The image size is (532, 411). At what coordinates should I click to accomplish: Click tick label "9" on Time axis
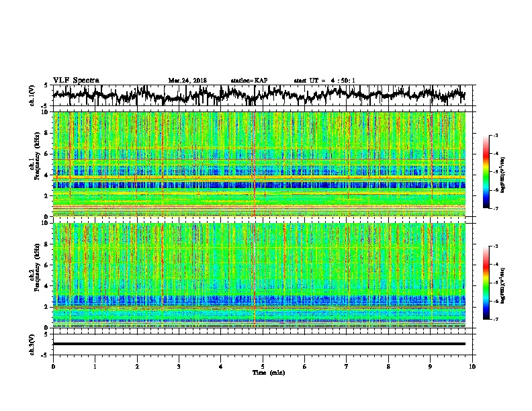point(430,367)
